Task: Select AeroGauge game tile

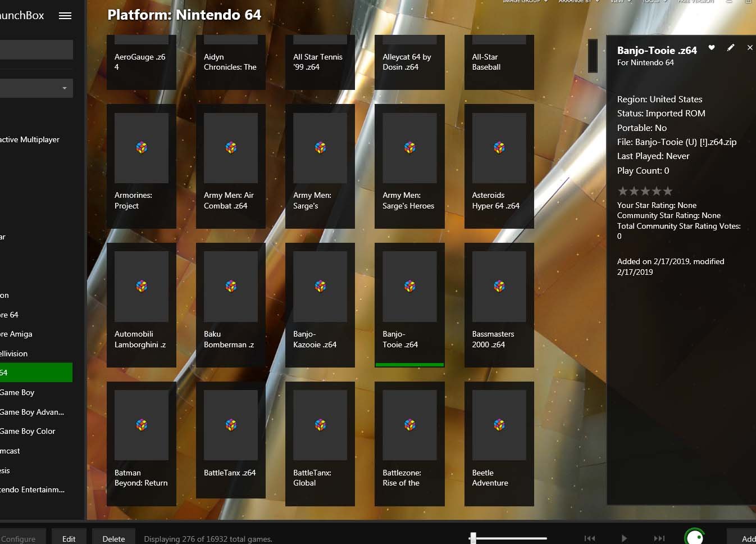Action: pyautogui.click(x=142, y=62)
